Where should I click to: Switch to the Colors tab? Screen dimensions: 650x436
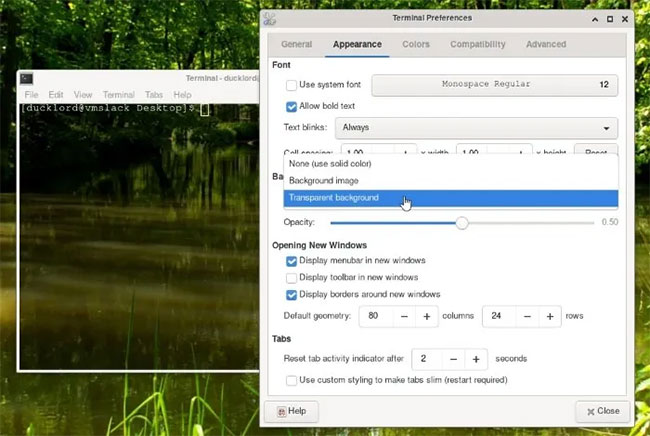click(416, 44)
